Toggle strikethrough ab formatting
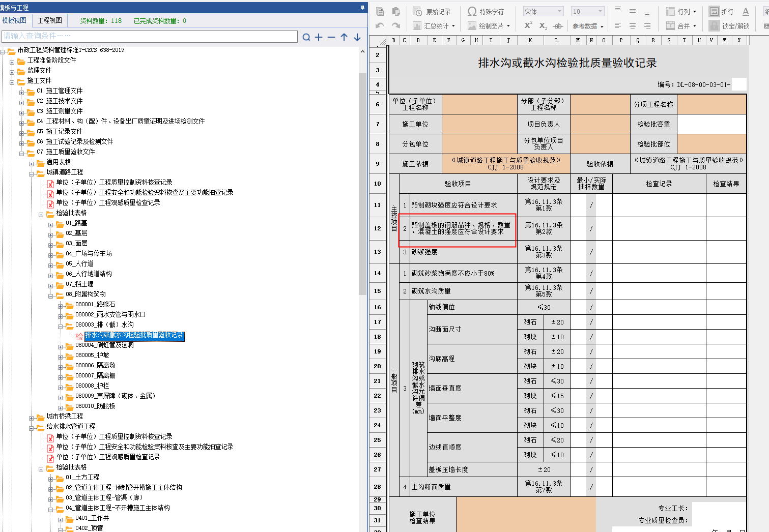 click(x=558, y=25)
